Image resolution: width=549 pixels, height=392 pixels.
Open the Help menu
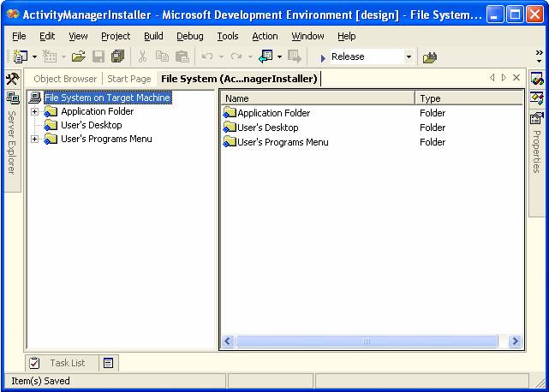[347, 36]
